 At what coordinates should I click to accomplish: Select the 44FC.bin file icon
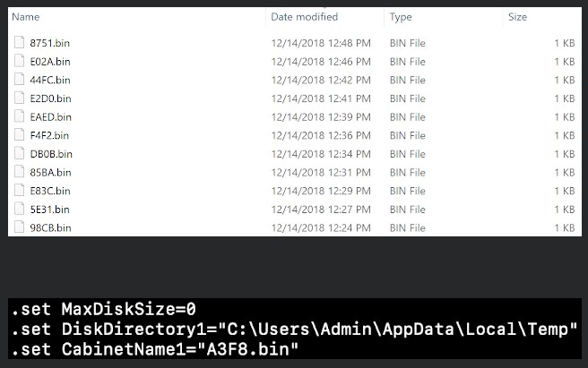pyautogui.click(x=19, y=80)
